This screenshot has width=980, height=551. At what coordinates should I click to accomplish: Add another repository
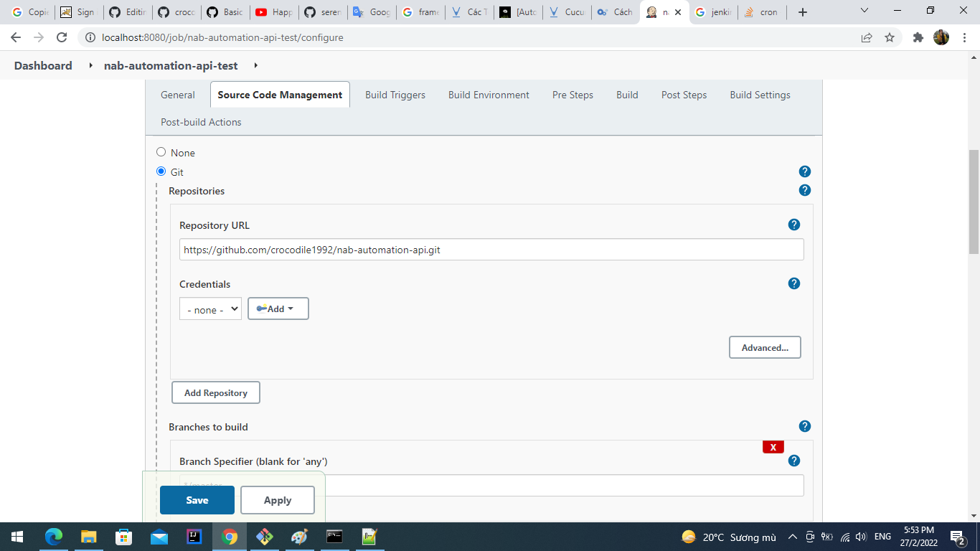click(x=216, y=392)
